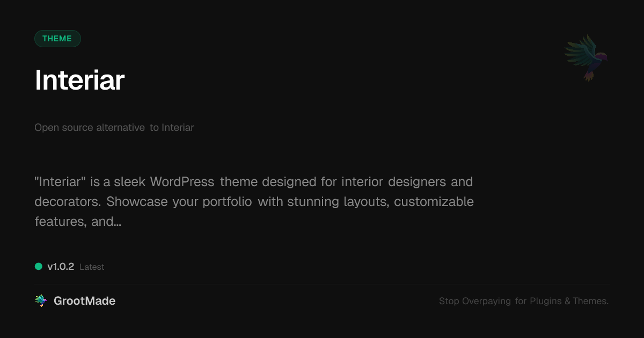The height and width of the screenshot is (338, 644).
Task: Click the green status dot beside version
Action: click(x=39, y=267)
